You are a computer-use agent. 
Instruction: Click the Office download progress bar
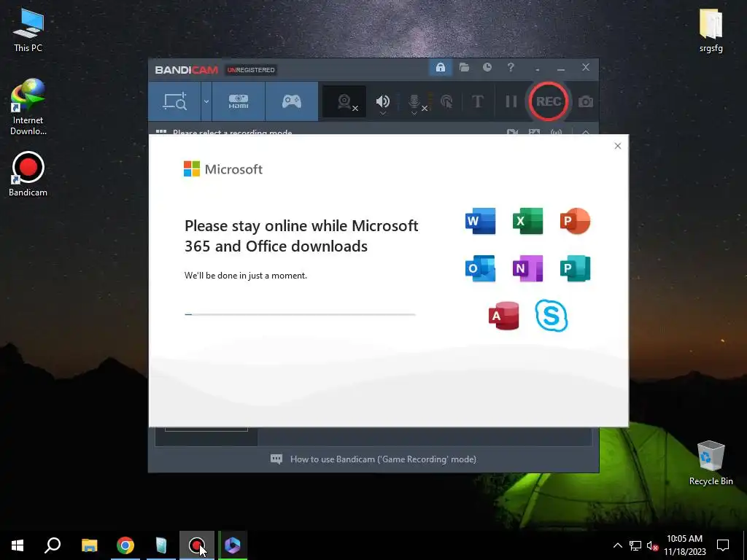tap(300, 314)
